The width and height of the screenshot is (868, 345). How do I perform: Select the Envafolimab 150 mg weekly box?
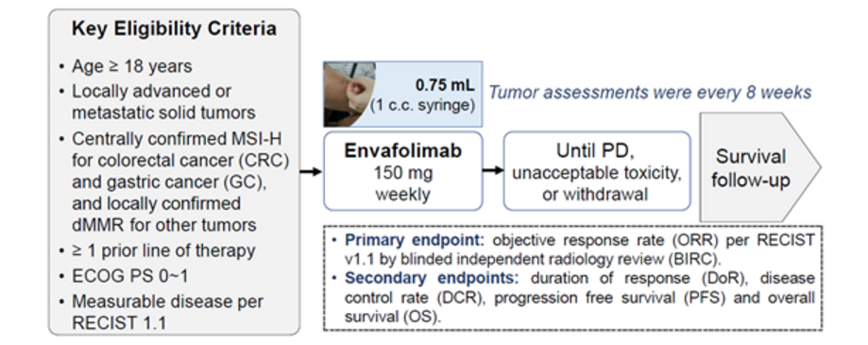pos(403,170)
